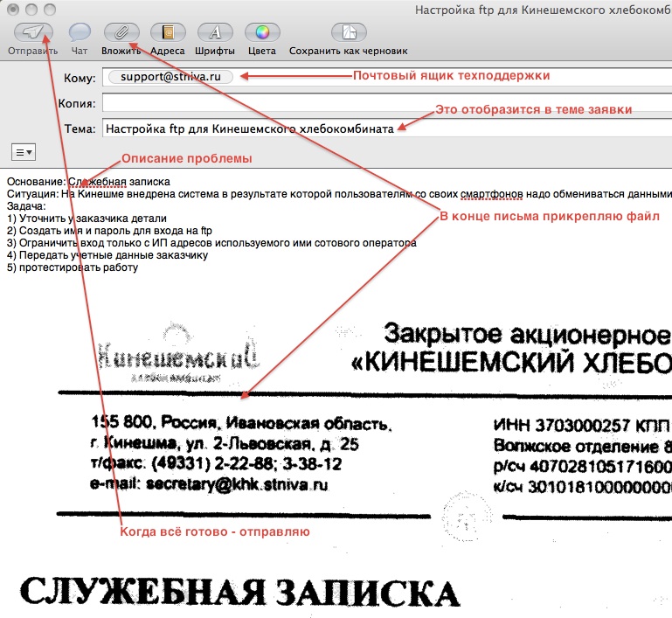Open the Шрифты fonts panel icon

coord(215,33)
